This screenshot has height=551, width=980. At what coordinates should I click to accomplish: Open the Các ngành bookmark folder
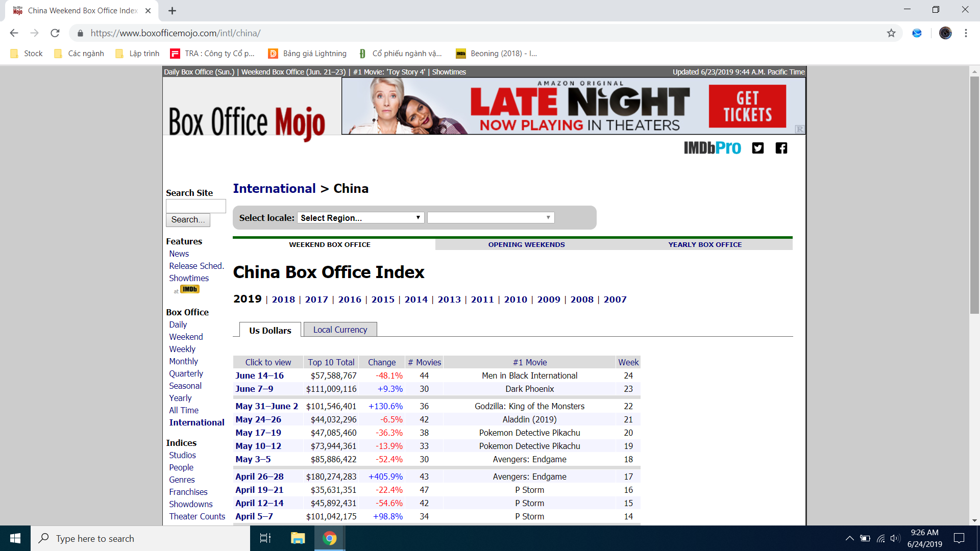(79, 54)
